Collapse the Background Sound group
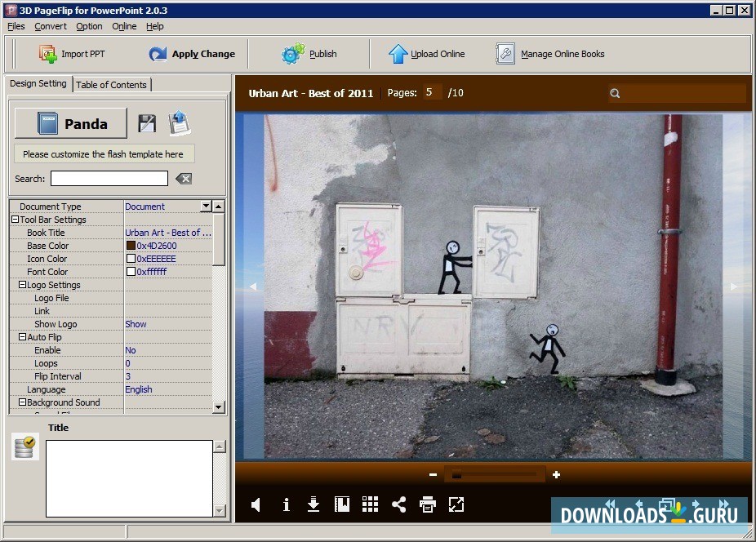The height and width of the screenshot is (542, 756). [22, 402]
